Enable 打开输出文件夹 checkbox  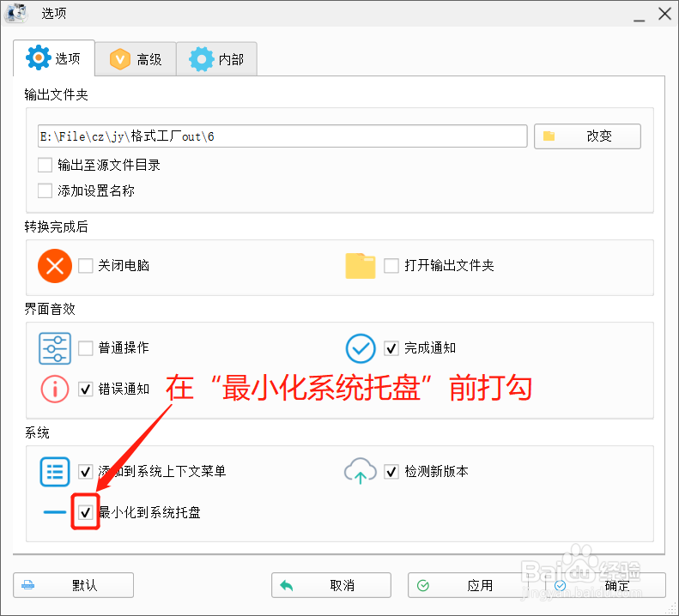point(391,266)
